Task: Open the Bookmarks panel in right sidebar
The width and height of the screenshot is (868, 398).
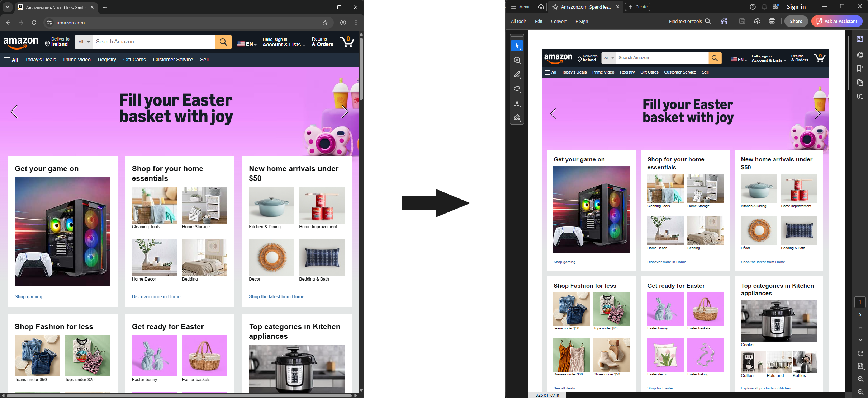Action: [860, 68]
